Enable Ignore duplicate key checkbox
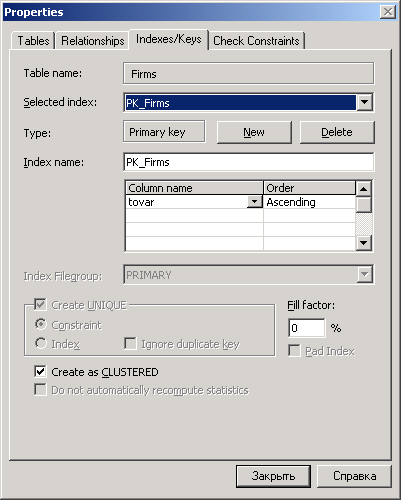 tap(130, 343)
